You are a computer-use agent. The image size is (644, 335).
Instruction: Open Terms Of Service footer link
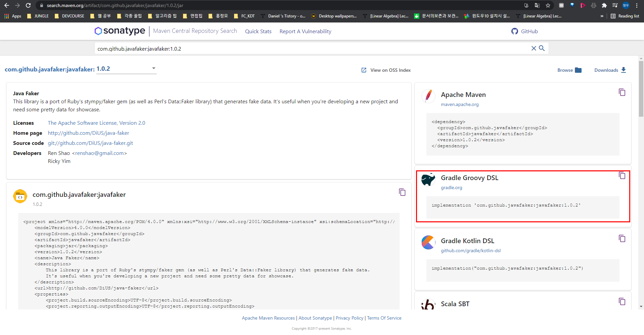(x=384, y=318)
